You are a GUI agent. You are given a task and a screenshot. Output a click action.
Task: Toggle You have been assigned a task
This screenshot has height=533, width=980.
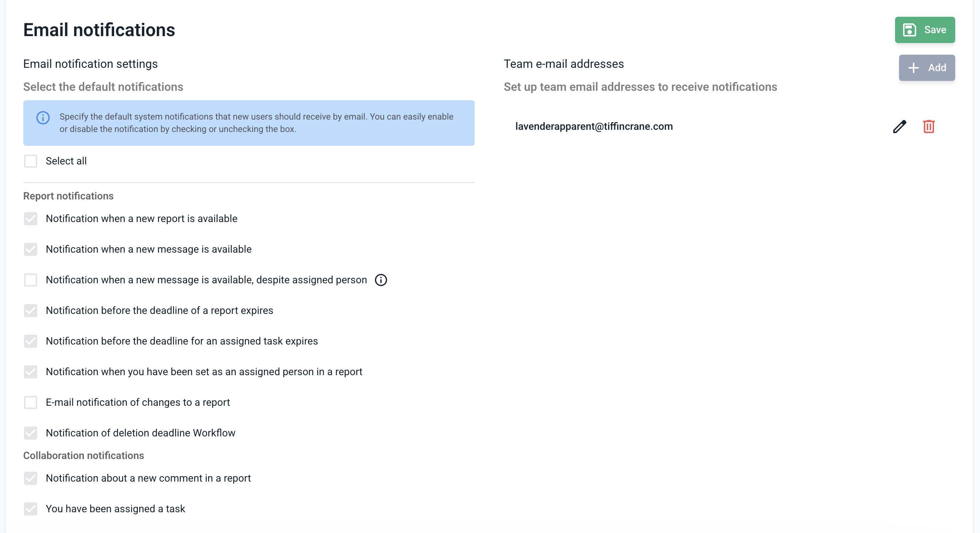point(30,509)
